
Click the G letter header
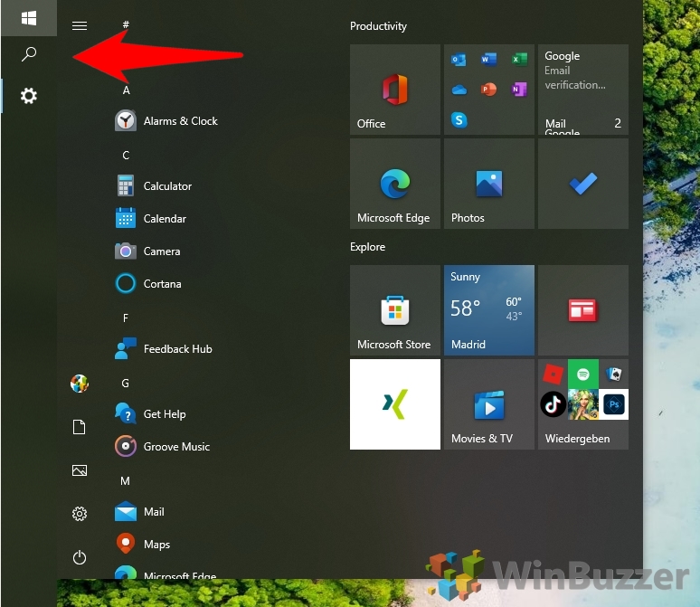126,384
